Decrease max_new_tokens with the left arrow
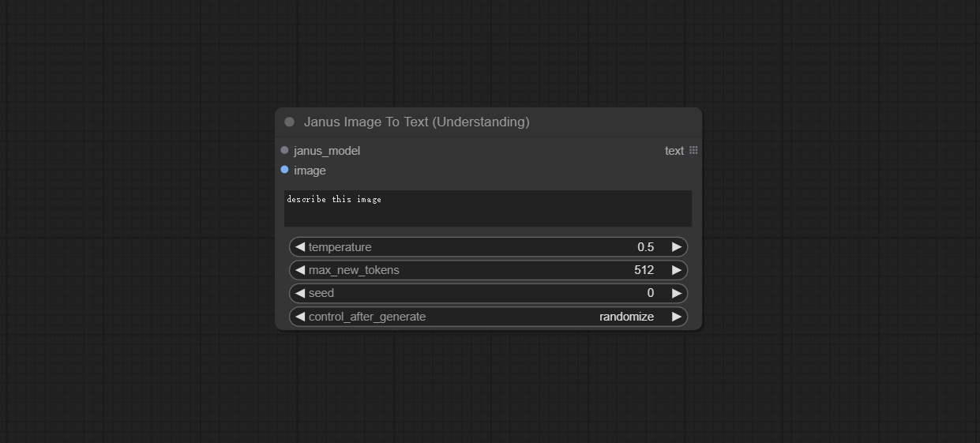 (300, 270)
